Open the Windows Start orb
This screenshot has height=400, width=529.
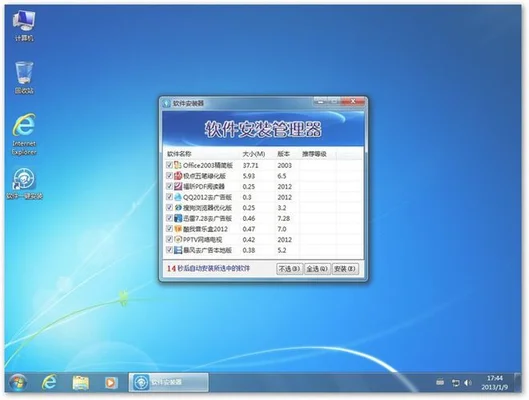point(18,382)
